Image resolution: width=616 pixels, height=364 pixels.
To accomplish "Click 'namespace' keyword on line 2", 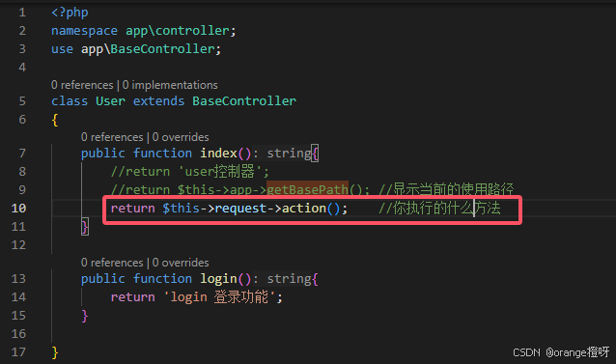I will (84, 31).
